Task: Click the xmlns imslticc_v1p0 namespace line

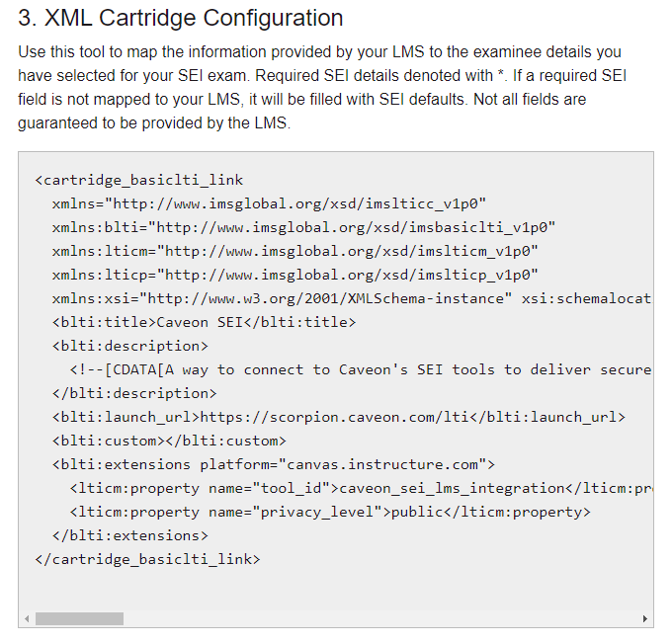Action: coord(269,203)
